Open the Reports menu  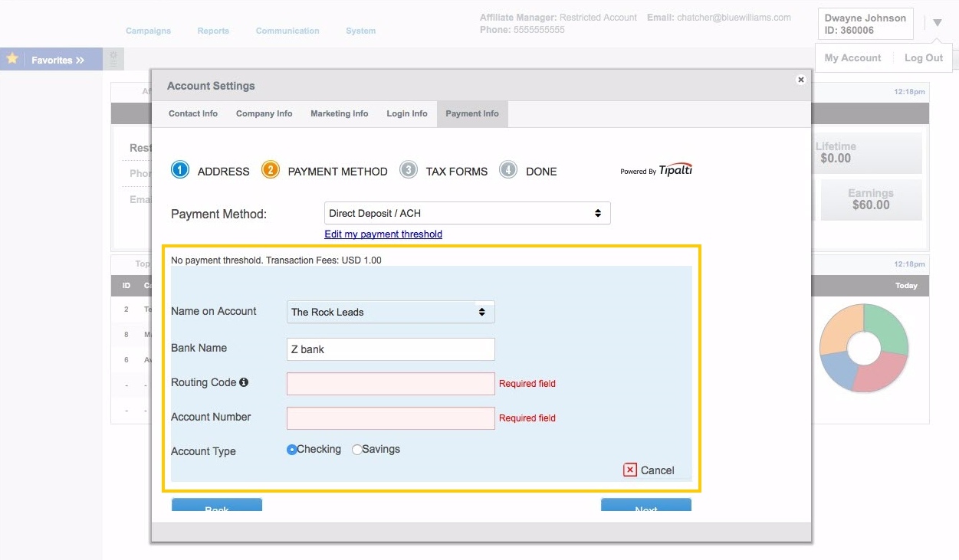213,31
